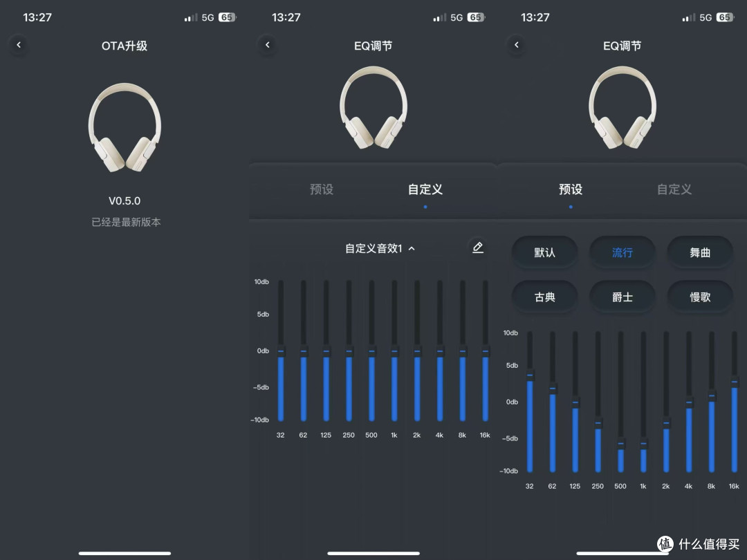Switch to 预设 tab in middle EQ screen
This screenshot has width=747, height=560.
322,189
